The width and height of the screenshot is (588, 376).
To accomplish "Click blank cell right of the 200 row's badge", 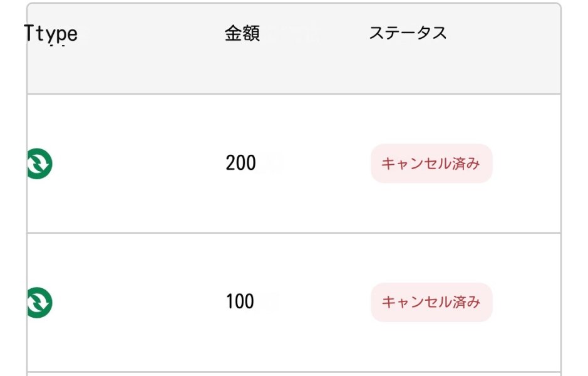I will [x=526, y=164].
